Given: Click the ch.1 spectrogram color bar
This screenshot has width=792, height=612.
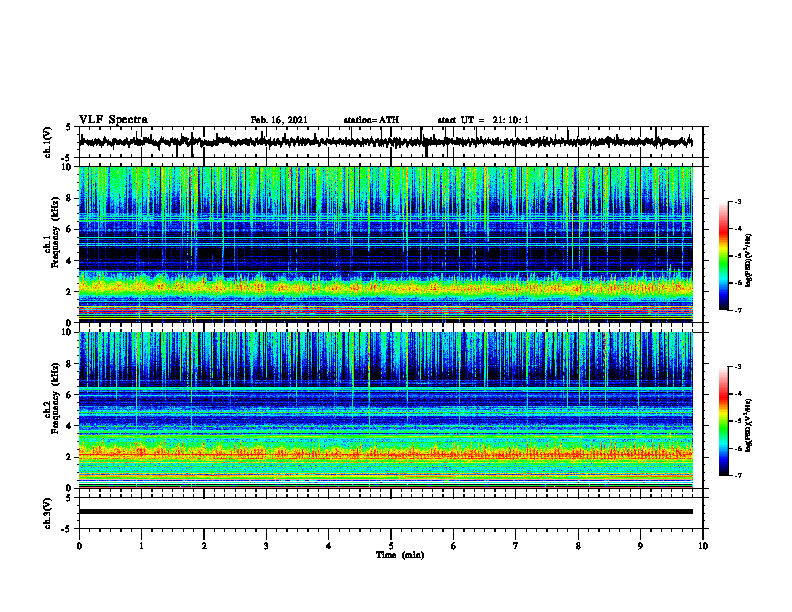Looking at the screenshot, I should coord(723,256).
